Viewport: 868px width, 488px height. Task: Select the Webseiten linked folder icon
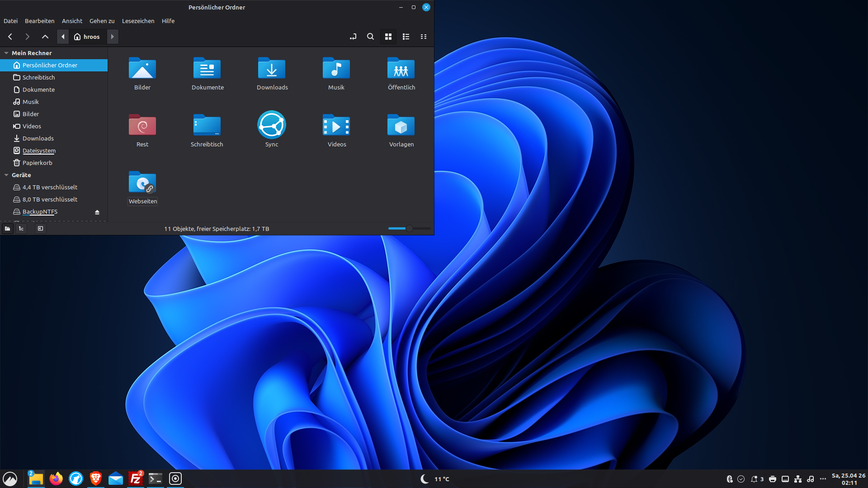(x=142, y=182)
